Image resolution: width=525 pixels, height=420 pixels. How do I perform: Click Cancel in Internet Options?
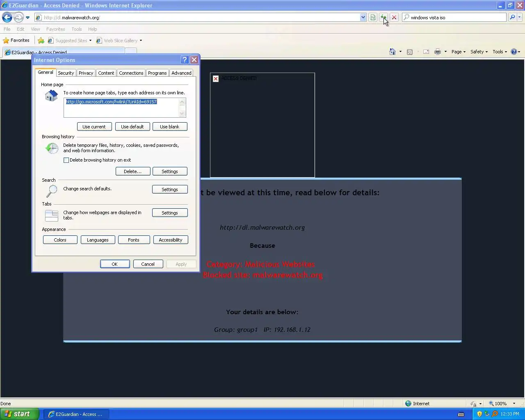click(x=148, y=264)
